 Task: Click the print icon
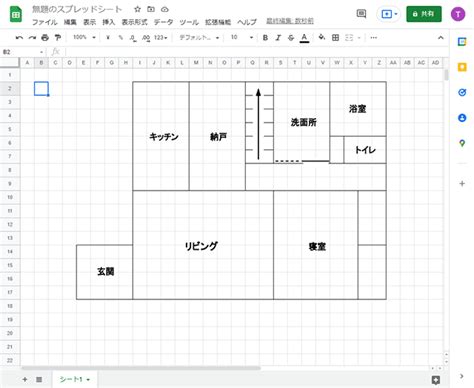pos(45,38)
